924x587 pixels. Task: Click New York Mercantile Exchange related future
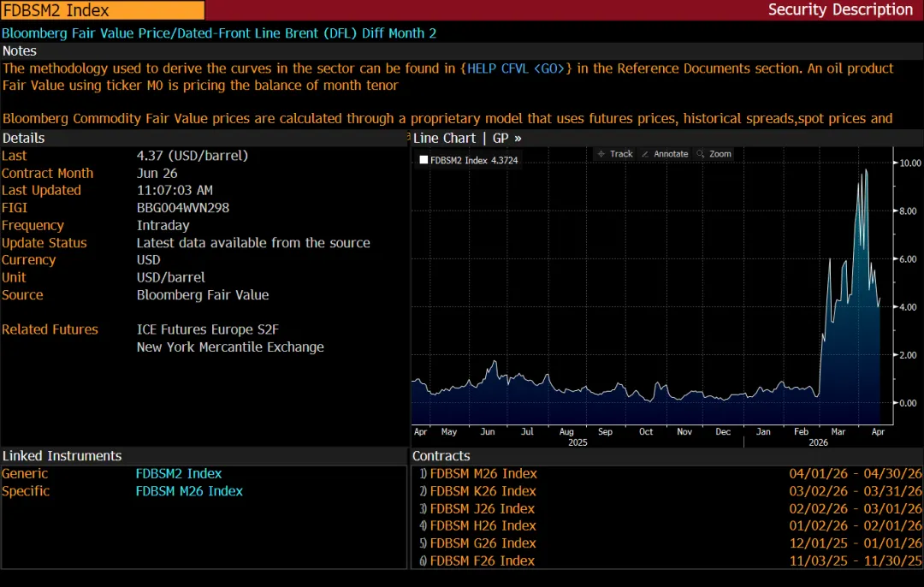point(230,347)
